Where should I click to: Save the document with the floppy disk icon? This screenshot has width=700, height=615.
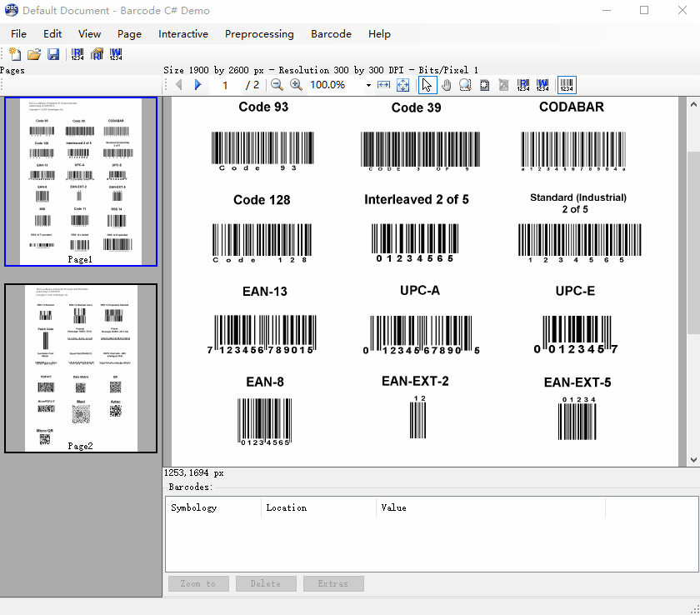(52, 54)
